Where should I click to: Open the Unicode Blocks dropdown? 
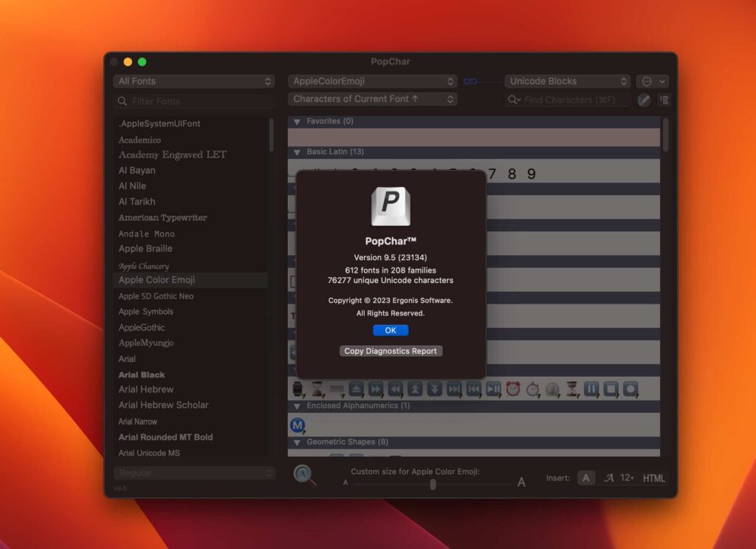[x=567, y=81]
